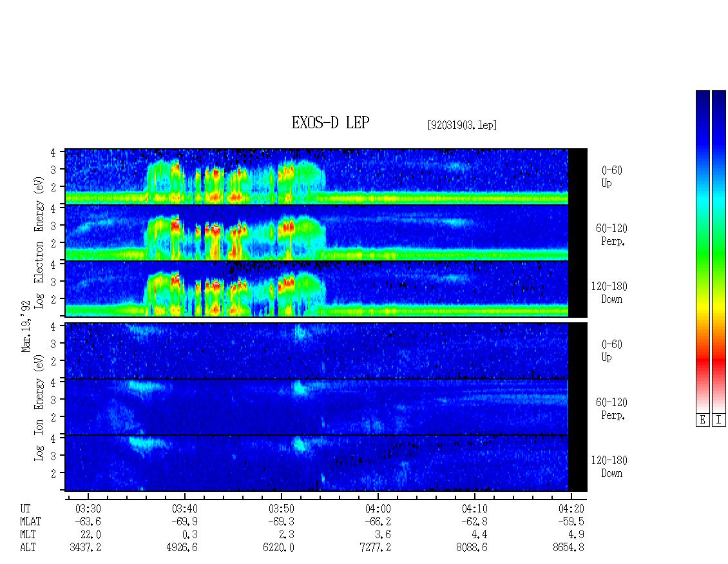Screen dimensions: 728x564
Task: Click the electron panel's 60-120 Perp. label
Action: coord(611,235)
